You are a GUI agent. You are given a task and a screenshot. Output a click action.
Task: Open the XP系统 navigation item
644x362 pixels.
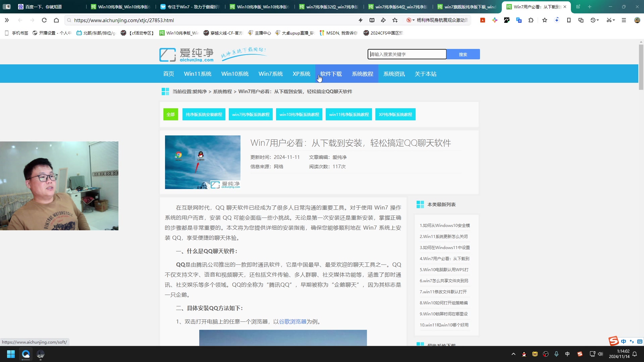click(x=302, y=74)
